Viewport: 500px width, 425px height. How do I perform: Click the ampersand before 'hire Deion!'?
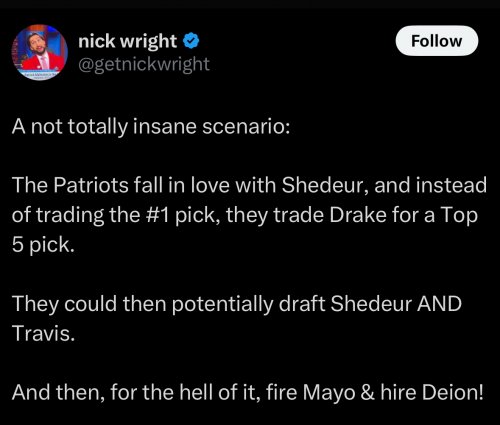coord(368,392)
